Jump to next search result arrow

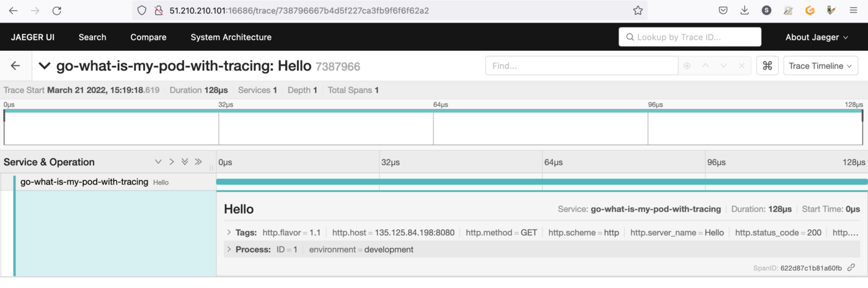point(724,66)
